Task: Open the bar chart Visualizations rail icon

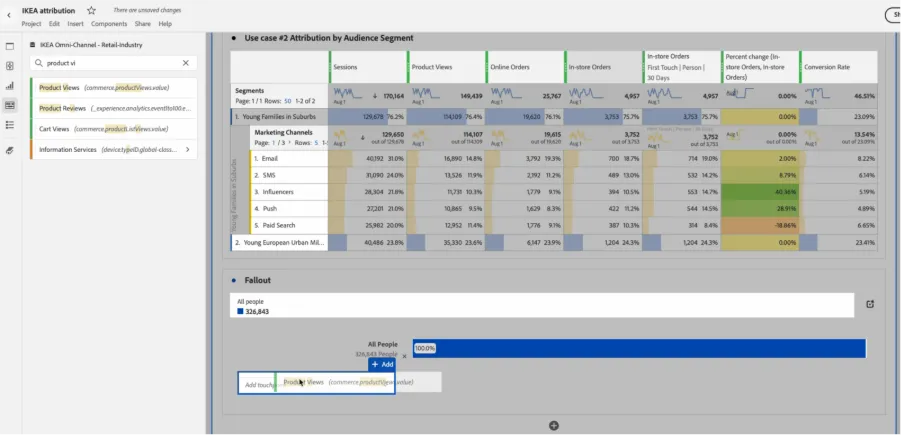Action: (10, 86)
